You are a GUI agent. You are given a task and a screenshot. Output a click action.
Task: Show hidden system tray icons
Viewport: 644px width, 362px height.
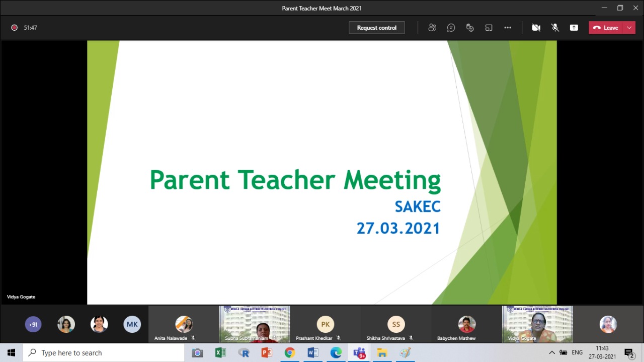pyautogui.click(x=552, y=352)
